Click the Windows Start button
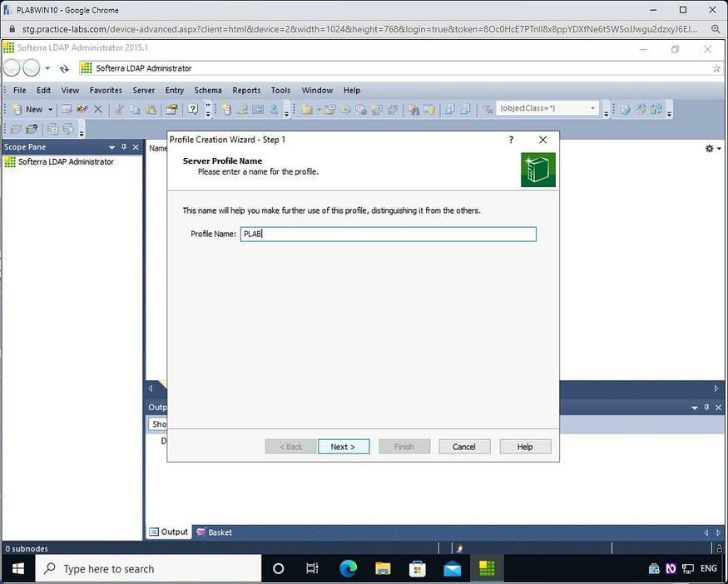 tap(18, 569)
